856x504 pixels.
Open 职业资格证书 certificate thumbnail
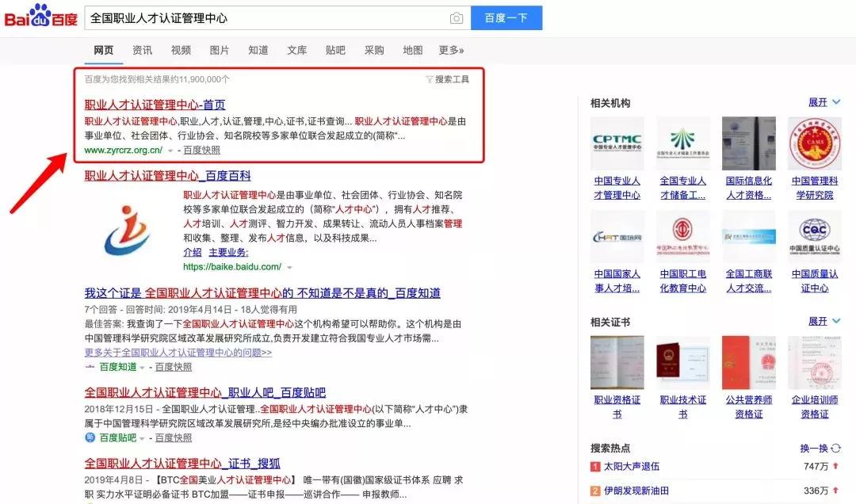(617, 363)
